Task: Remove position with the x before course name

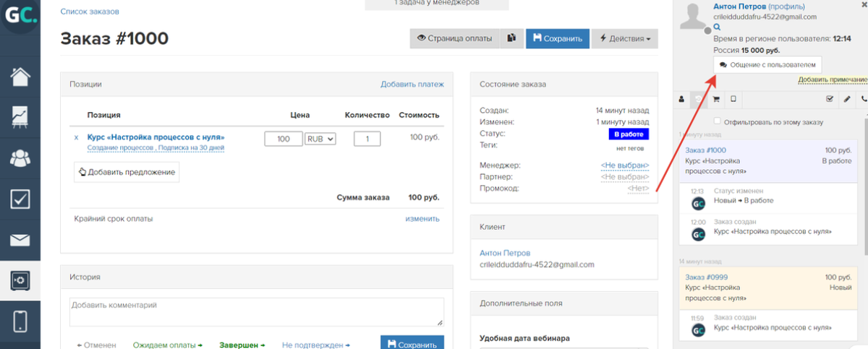Action: (76, 137)
